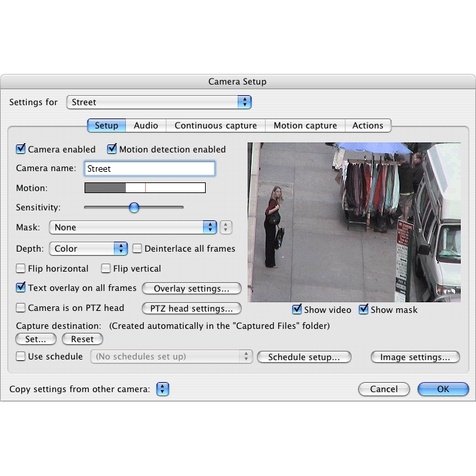The image size is (476, 476).
Task: Select the Motion capture tab
Action: [x=305, y=125]
